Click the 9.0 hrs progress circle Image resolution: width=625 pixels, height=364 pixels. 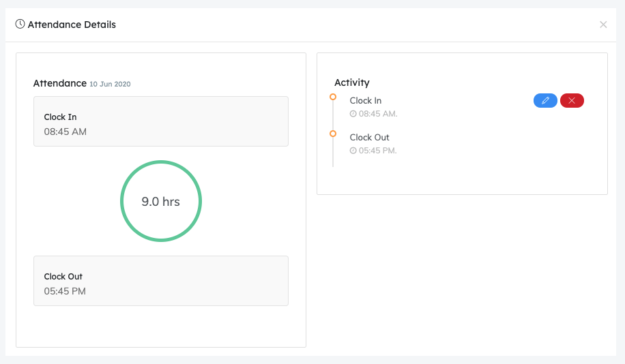(x=161, y=201)
